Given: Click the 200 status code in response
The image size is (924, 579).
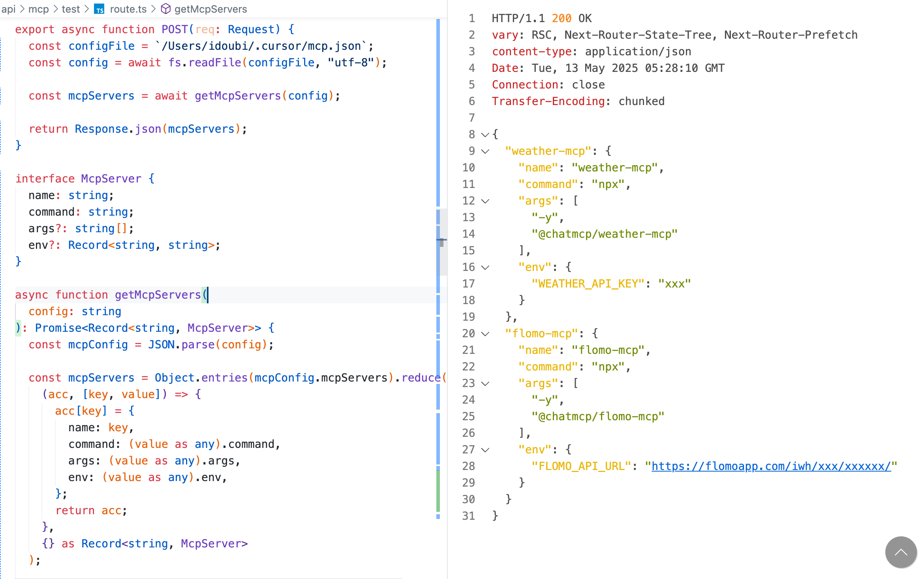Looking at the screenshot, I should (x=561, y=19).
